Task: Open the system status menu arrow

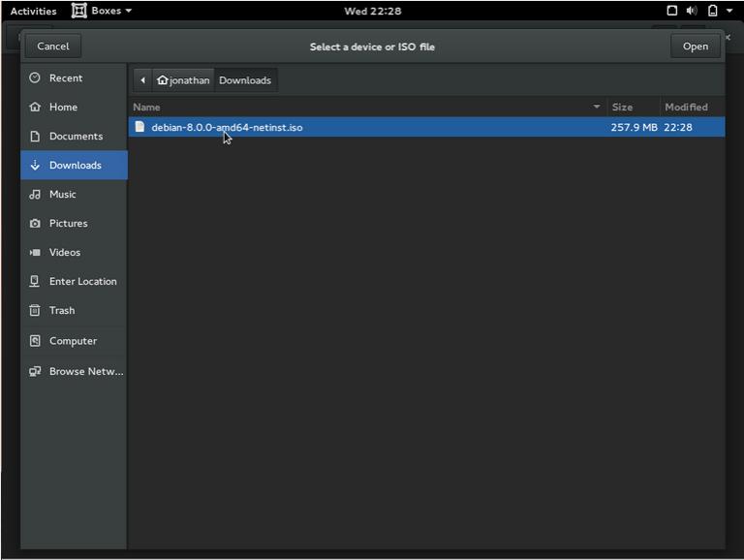Action: click(729, 11)
